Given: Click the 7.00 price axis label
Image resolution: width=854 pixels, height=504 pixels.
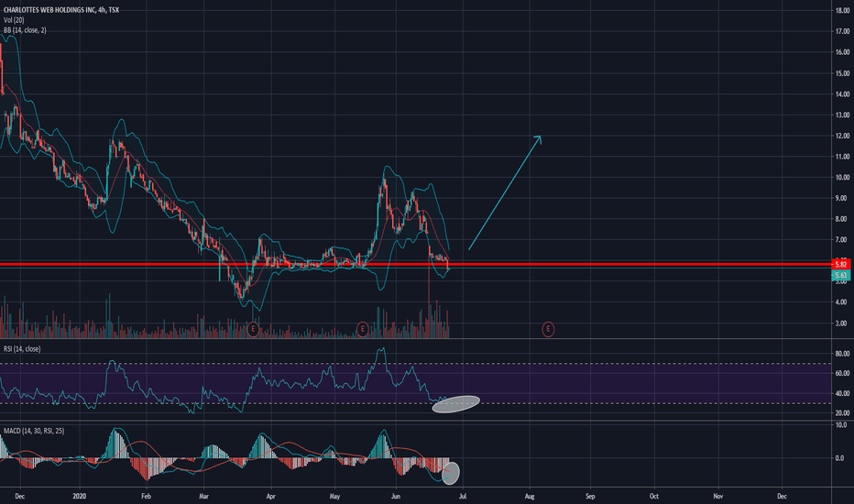Looking at the screenshot, I should click(842, 240).
